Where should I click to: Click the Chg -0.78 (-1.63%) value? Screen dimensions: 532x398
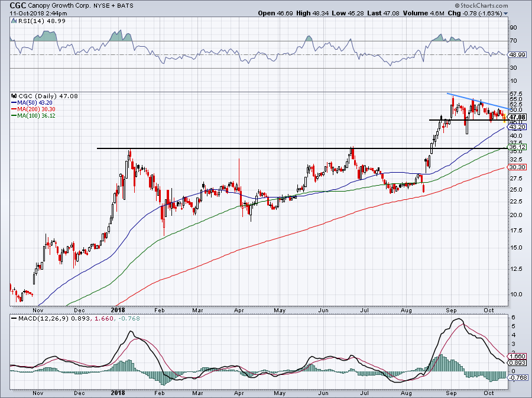(475, 13)
